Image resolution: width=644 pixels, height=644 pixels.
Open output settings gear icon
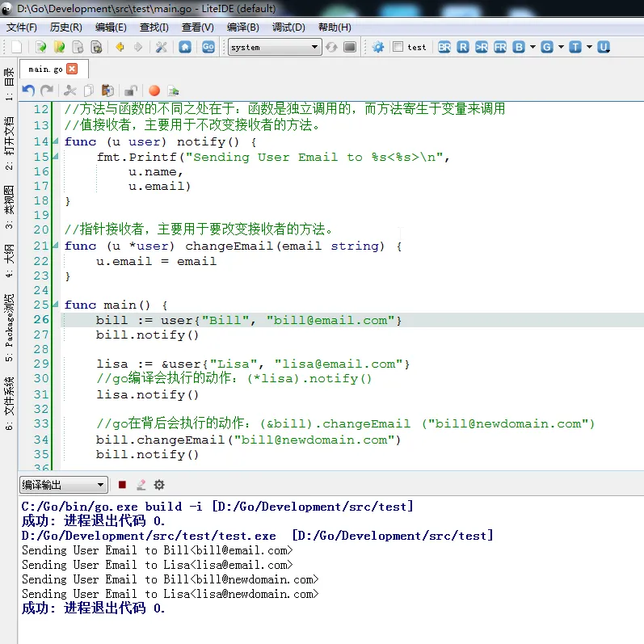(x=159, y=485)
